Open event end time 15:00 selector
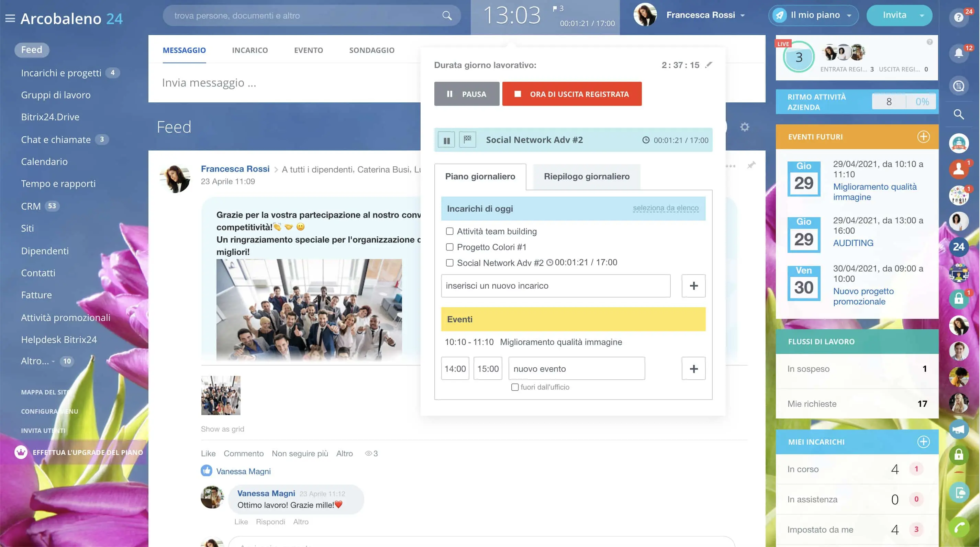 click(x=488, y=369)
